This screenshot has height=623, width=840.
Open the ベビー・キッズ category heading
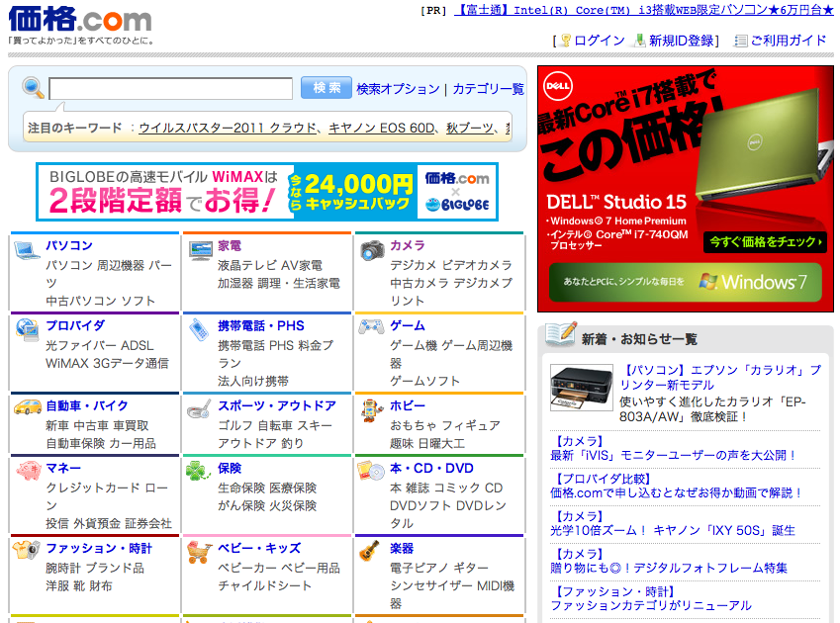click(x=259, y=548)
